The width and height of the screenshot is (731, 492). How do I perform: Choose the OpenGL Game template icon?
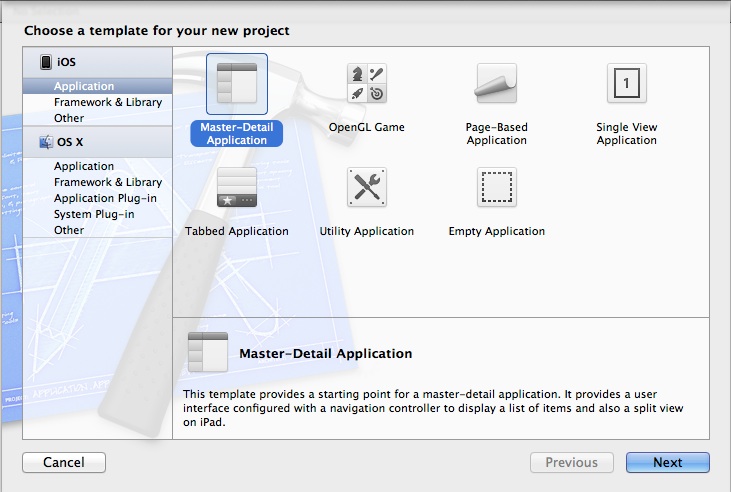(366, 83)
